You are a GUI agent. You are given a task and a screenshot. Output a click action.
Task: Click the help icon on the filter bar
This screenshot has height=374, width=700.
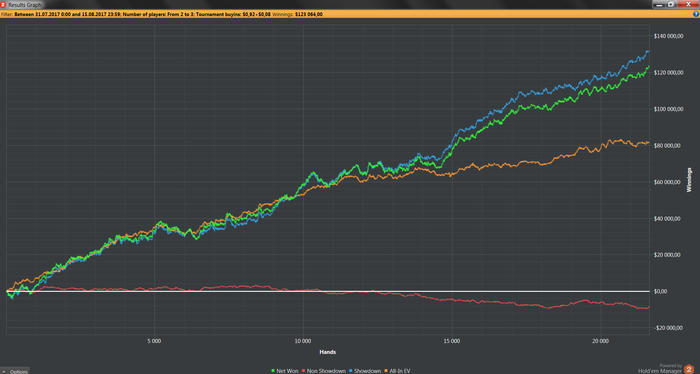coord(696,14)
